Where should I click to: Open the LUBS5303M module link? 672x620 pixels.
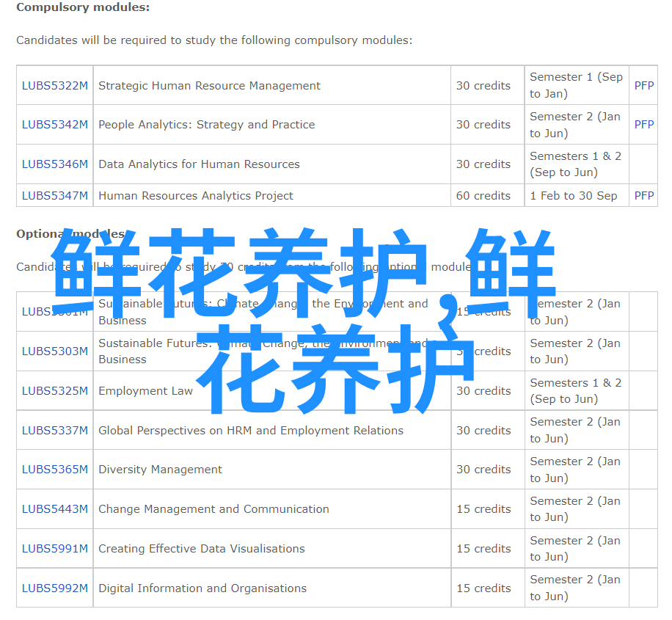click(55, 351)
